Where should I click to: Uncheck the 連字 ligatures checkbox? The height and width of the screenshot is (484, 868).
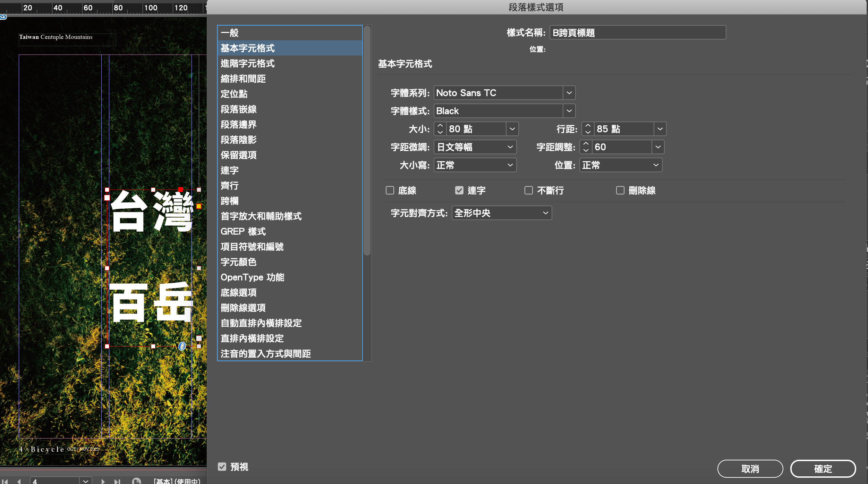(x=459, y=190)
